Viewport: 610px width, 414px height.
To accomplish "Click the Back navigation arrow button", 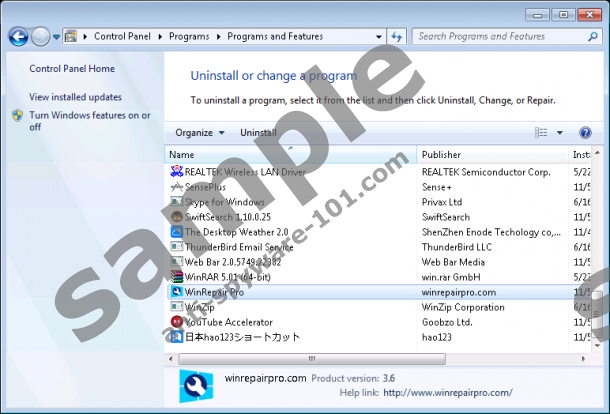I will tap(18, 37).
